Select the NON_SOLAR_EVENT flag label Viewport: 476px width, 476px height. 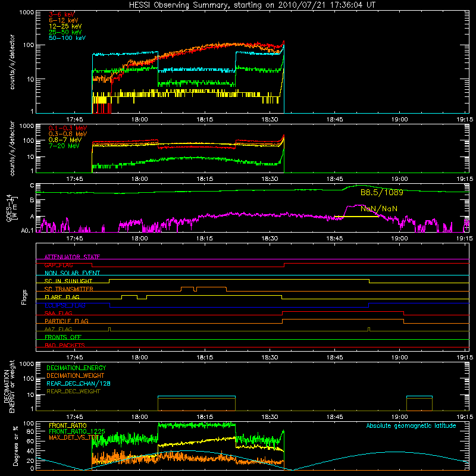[x=72, y=273]
